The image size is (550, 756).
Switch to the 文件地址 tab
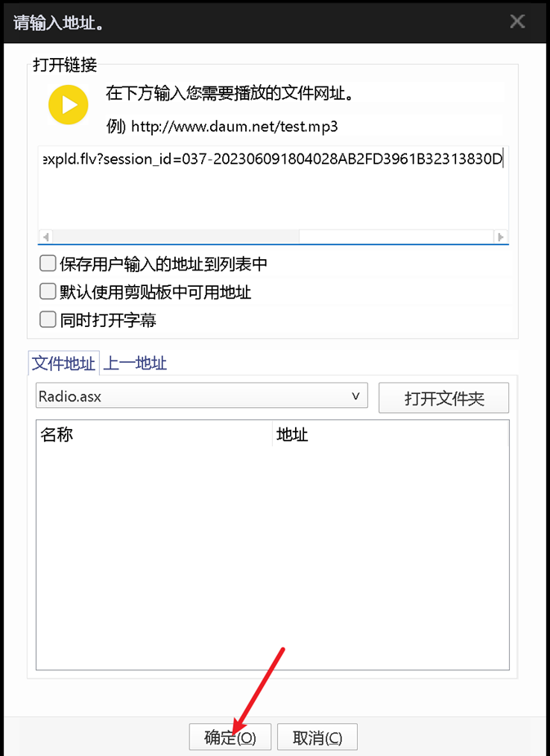(64, 363)
